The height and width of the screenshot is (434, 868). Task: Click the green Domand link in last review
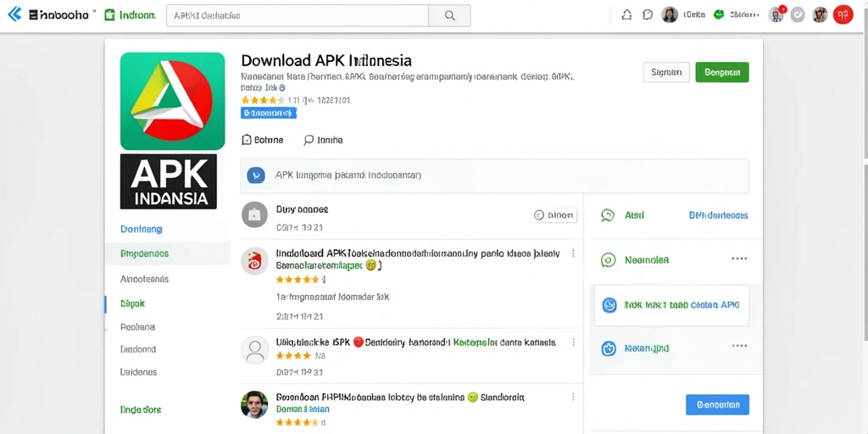303,409
